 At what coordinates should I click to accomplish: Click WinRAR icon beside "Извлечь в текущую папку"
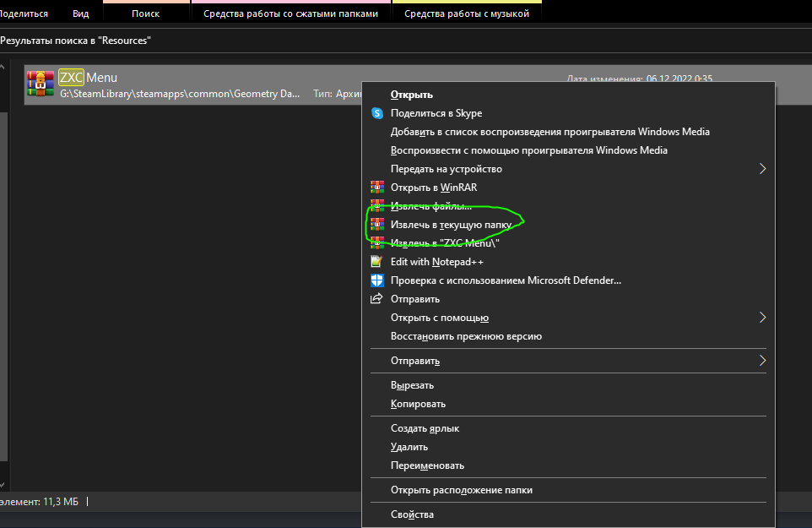pos(377,225)
